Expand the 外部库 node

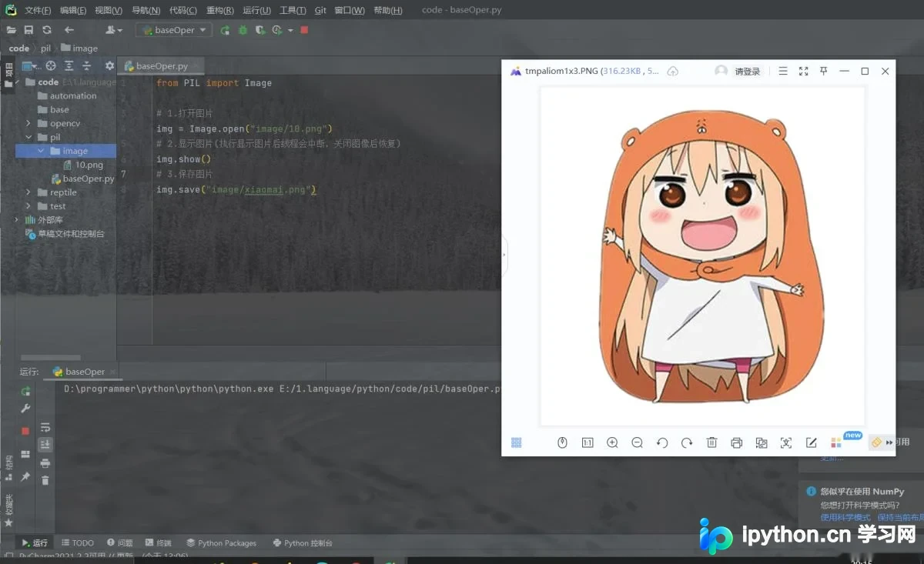[17, 220]
